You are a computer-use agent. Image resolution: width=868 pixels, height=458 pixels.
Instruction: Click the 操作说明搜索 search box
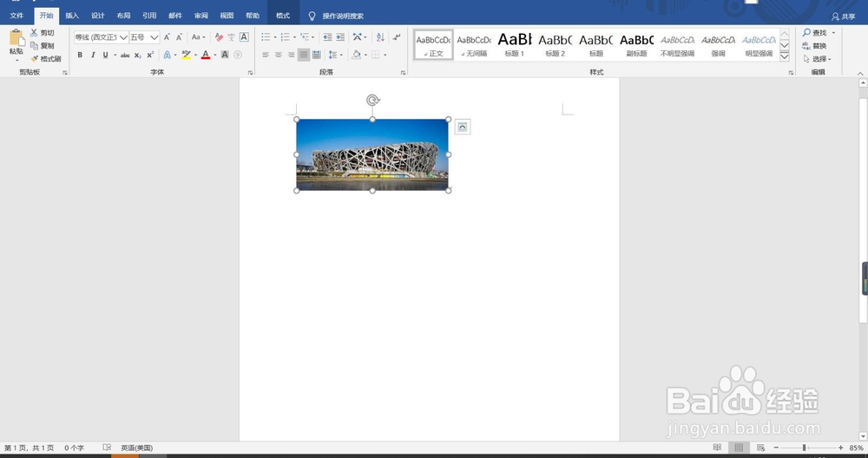pos(343,16)
